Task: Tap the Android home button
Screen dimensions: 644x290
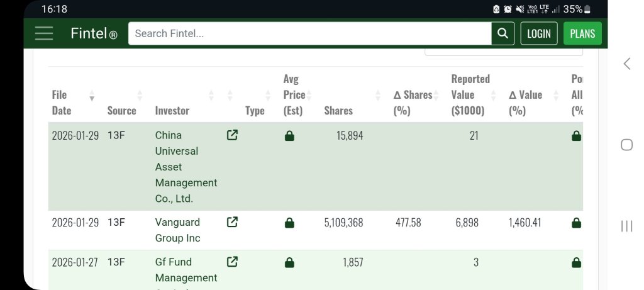Action: coord(627,145)
